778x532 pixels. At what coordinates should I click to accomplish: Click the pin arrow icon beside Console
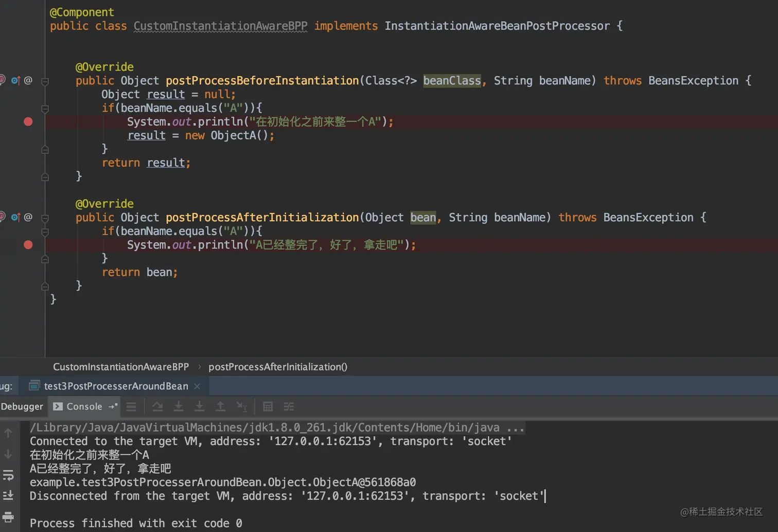113,406
